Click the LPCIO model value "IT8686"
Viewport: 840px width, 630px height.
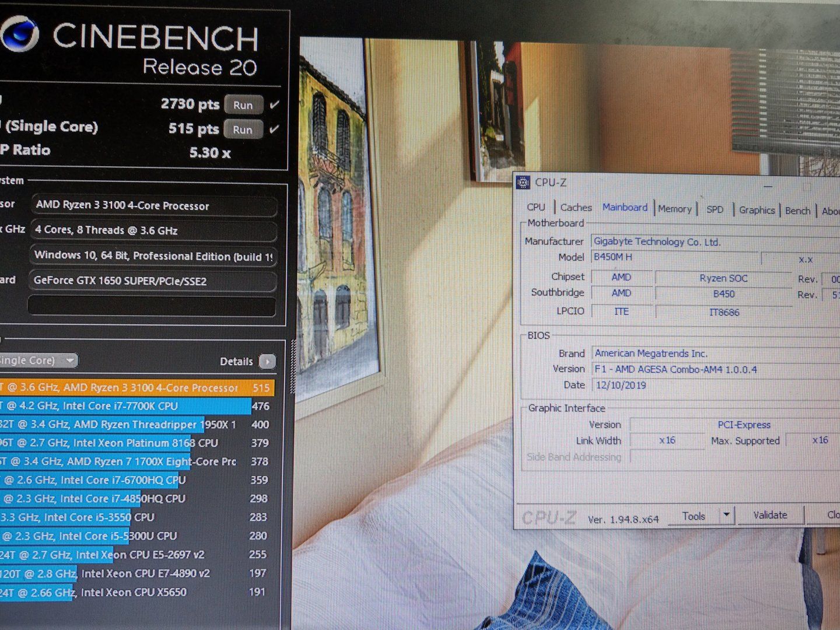coord(724,312)
